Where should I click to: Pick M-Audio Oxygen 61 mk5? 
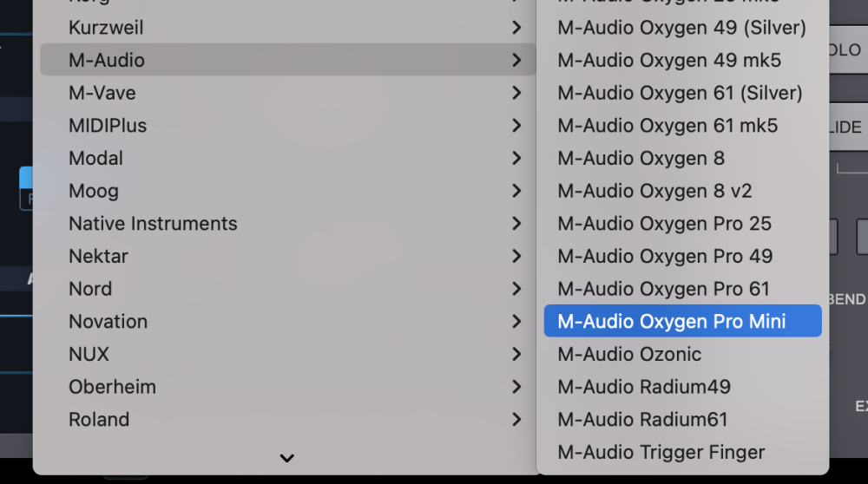(667, 126)
